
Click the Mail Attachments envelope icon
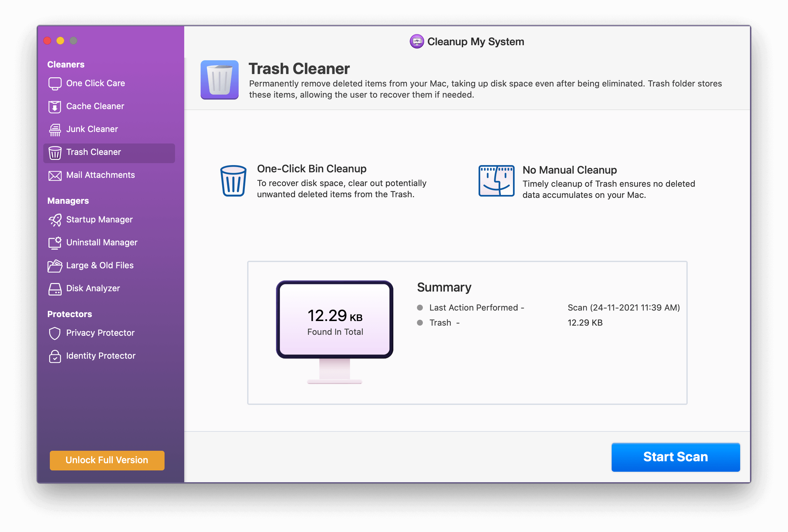coord(55,176)
